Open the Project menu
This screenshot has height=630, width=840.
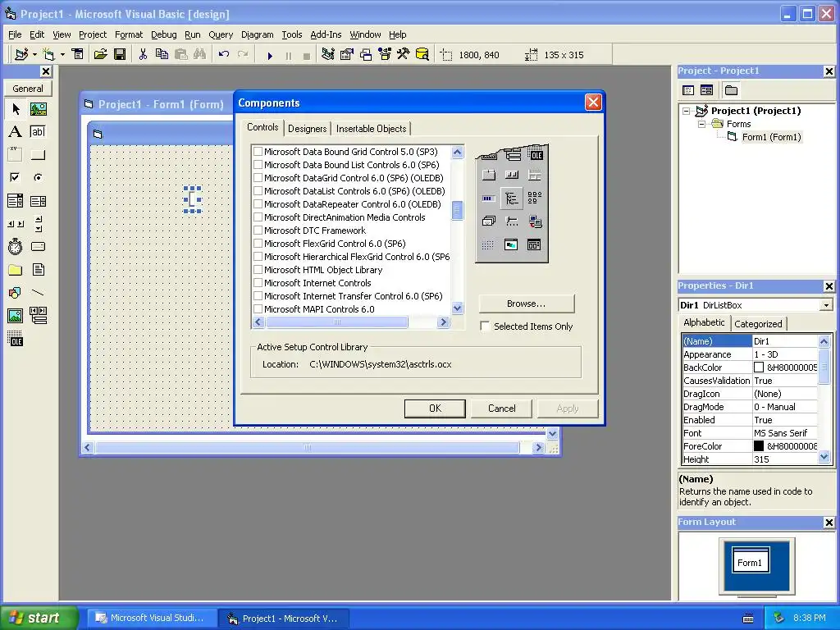(93, 34)
